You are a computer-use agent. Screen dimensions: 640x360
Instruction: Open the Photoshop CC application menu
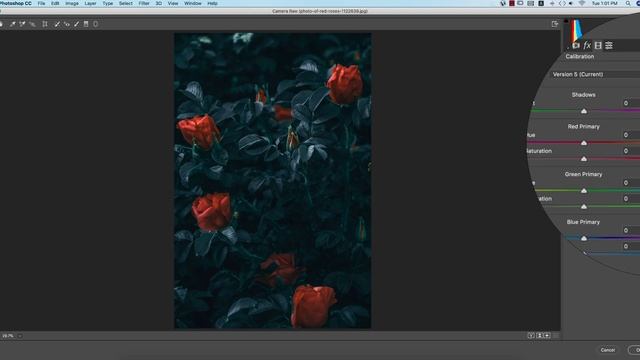[16, 3]
